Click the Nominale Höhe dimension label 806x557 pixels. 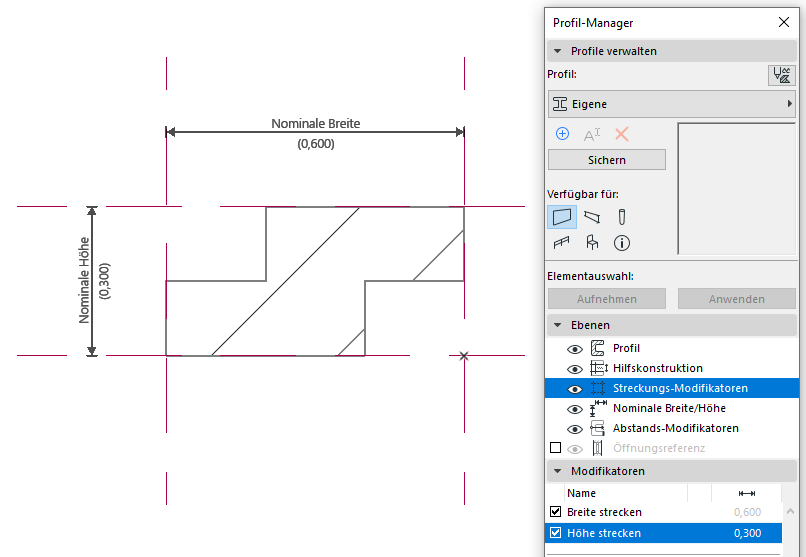tap(84, 280)
